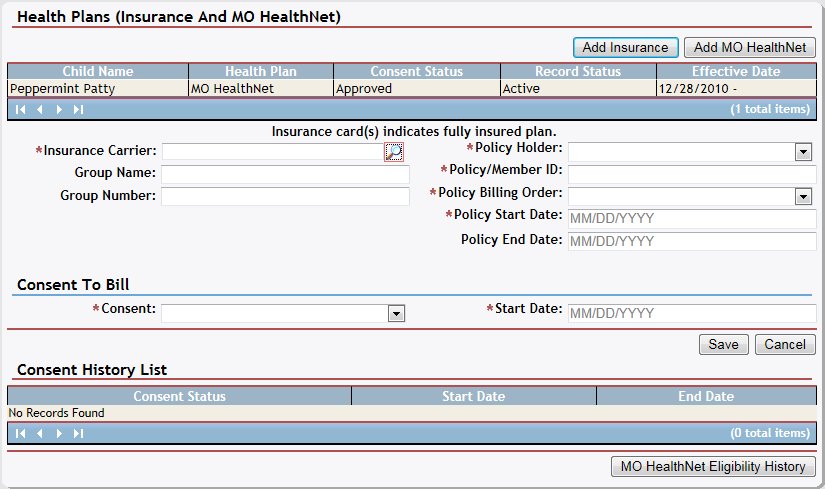Go to first page in Health Plans pager
Screen dimensions: 825x489
20,109
